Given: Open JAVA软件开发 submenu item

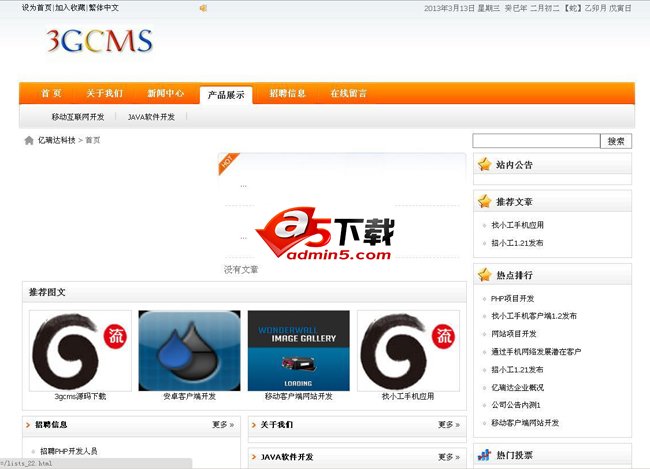Looking at the screenshot, I should pyautogui.click(x=151, y=117).
